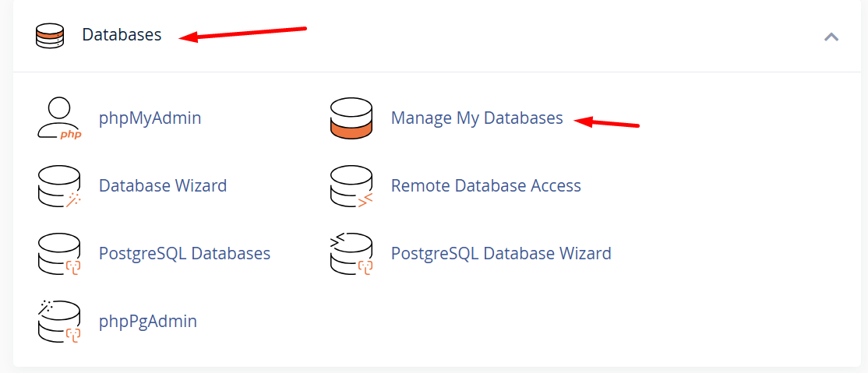Open the Manage My Databases link
The width and height of the screenshot is (868, 373).
pos(477,118)
